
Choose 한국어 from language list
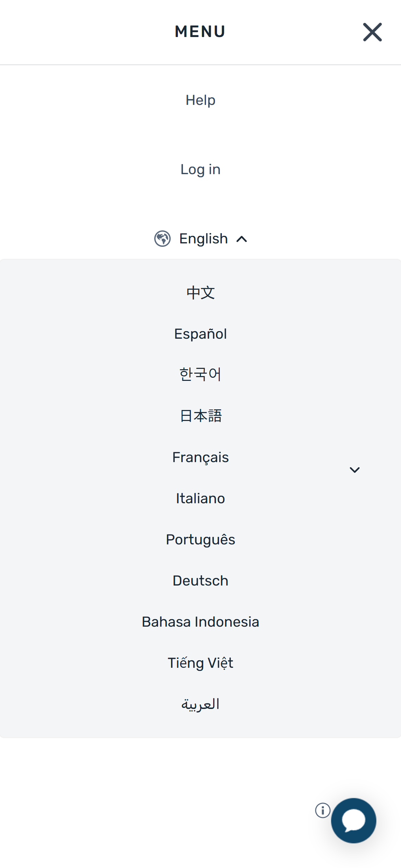(x=200, y=374)
